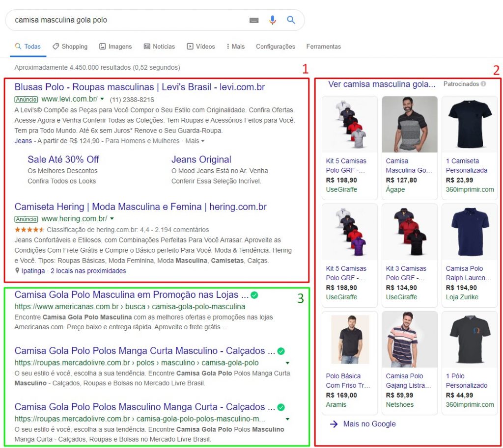The image size is (503, 448).
Task: Open the Jeans Original sitelink
Action: click(x=201, y=159)
